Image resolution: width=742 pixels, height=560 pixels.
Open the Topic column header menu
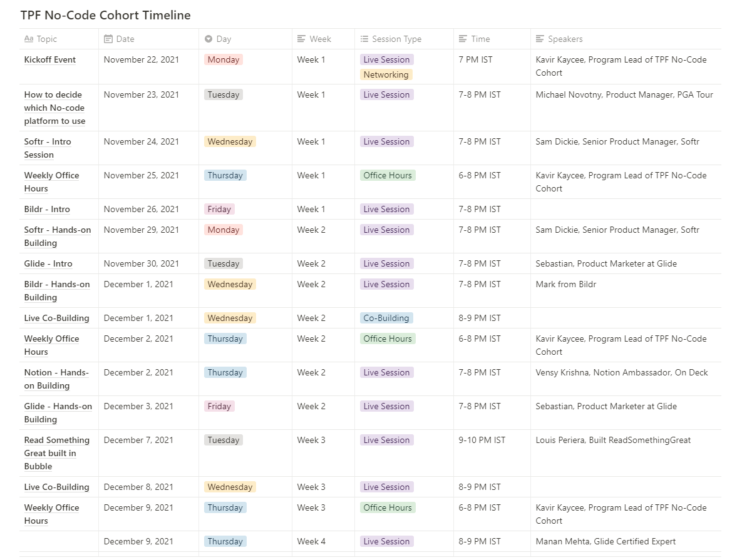tap(59, 39)
